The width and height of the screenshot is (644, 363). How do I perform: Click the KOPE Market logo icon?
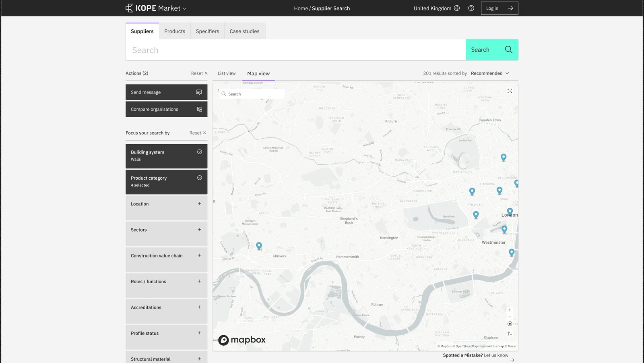coord(129,8)
